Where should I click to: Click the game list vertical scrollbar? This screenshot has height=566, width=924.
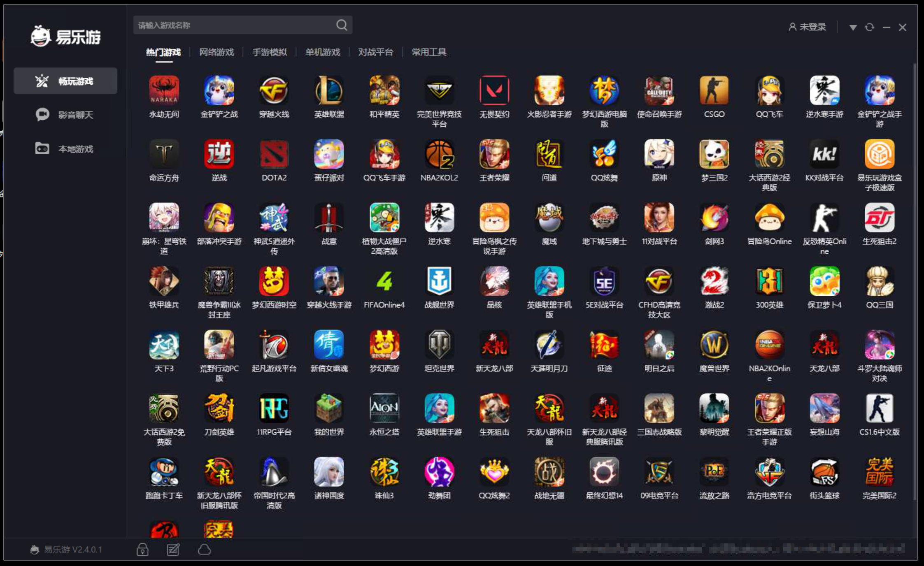915,282
